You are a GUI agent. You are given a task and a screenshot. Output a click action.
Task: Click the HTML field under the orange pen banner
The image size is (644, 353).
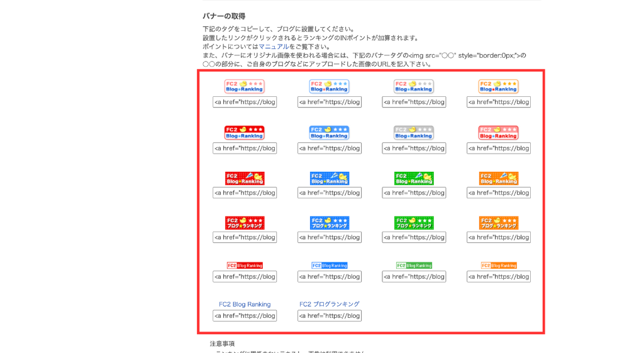[x=499, y=193]
